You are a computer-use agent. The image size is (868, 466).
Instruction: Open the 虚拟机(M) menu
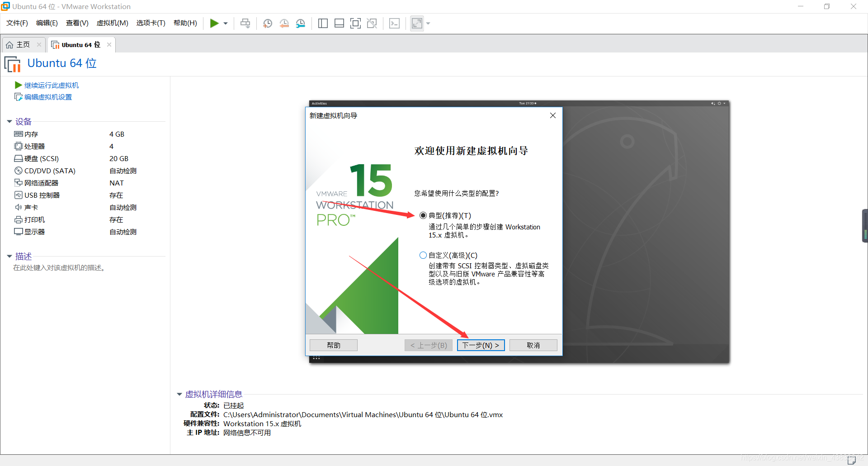113,23
